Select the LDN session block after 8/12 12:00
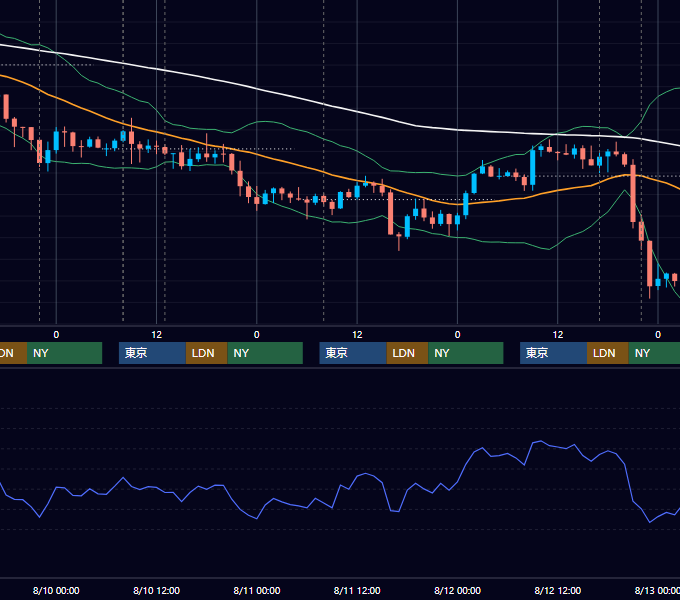Image resolution: width=680 pixels, height=600 pixels. tap(608, 353)
